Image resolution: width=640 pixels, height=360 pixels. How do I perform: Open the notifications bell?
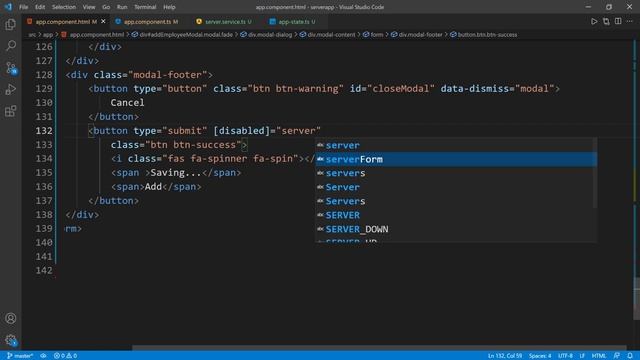[x=630, y=356]
